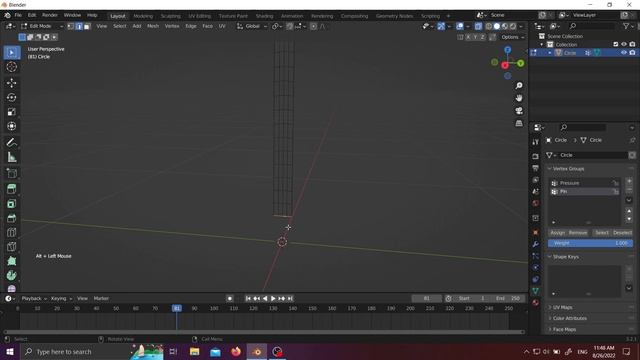Open the Physics properties tab
The image size is (640, 360).
pyautogui.click(x=536, y=268)
